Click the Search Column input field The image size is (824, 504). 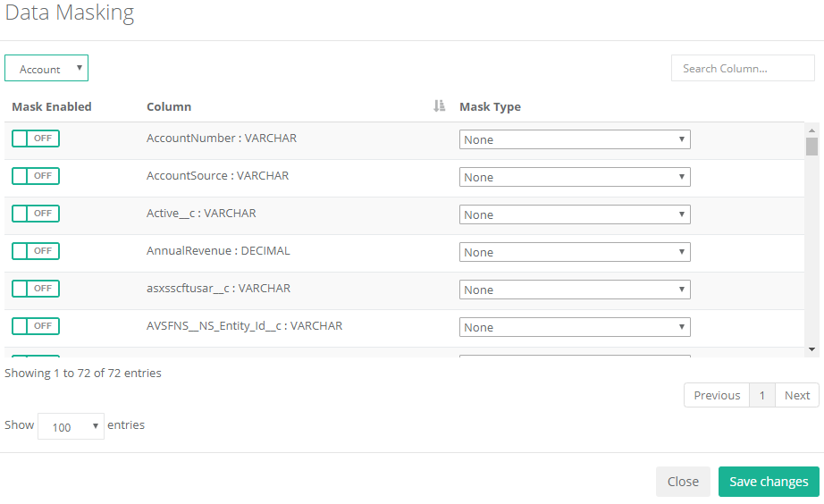743,69
